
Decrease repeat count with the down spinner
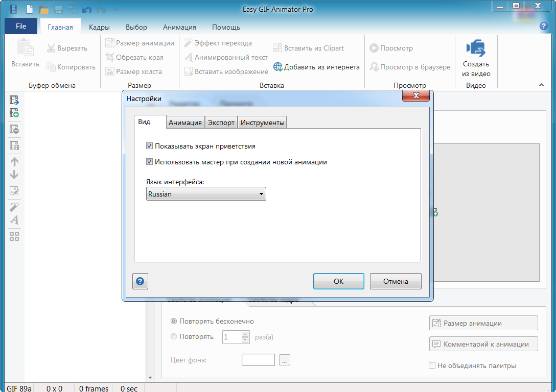pyautogui.click(x=245, y=340)
